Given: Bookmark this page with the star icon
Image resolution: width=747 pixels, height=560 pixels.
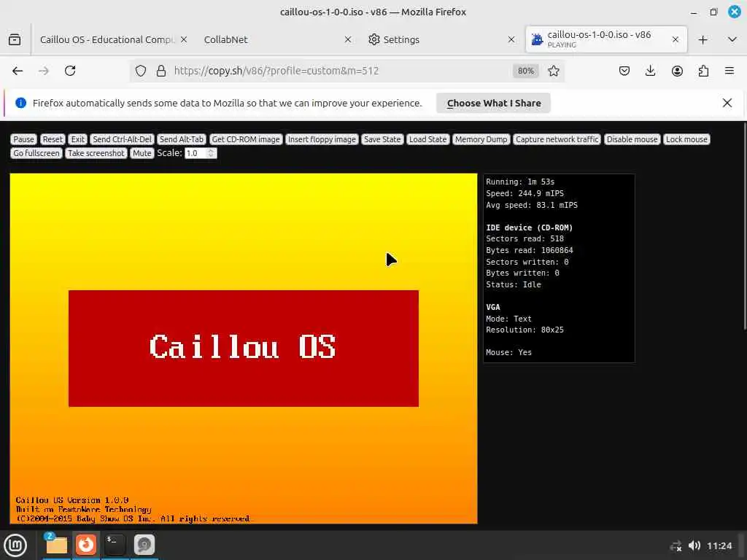Looking at the screenshot, I should click(554, 71).
